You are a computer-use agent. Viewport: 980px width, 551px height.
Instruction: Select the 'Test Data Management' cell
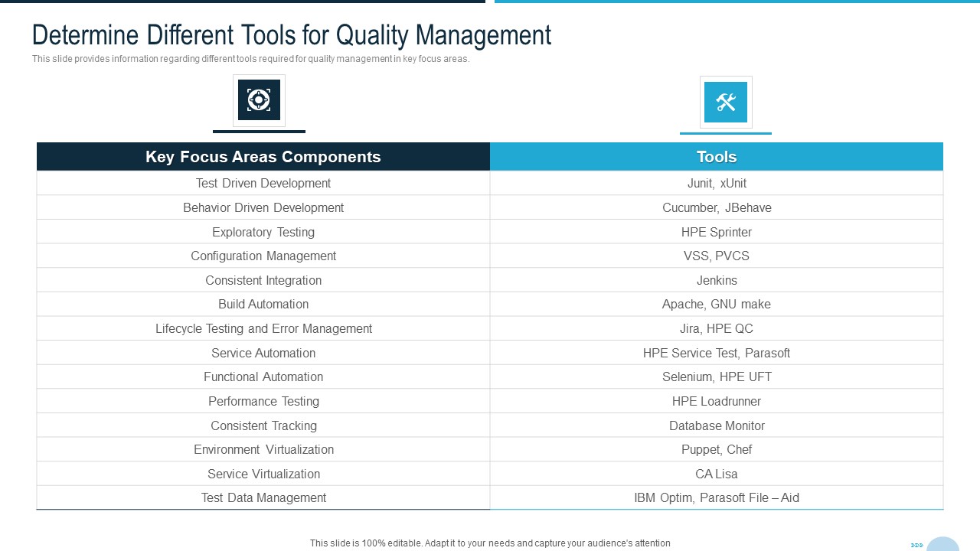[x=263, y=497]
